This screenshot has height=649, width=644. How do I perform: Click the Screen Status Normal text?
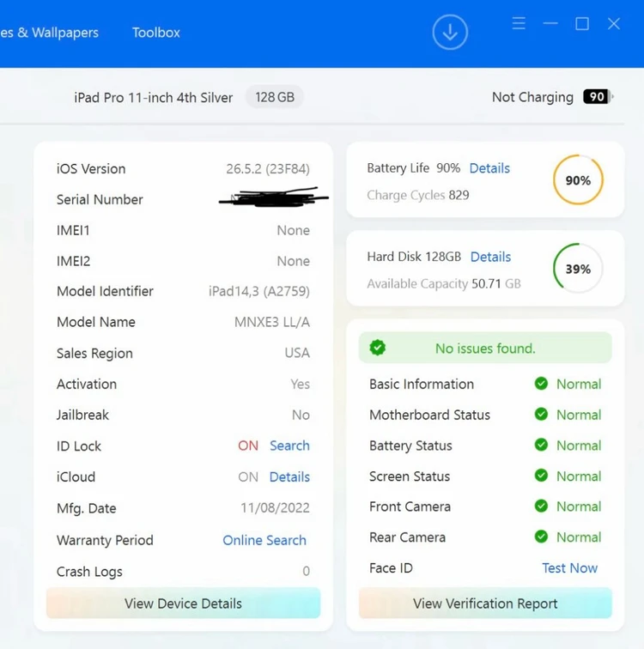coord(578,476)
